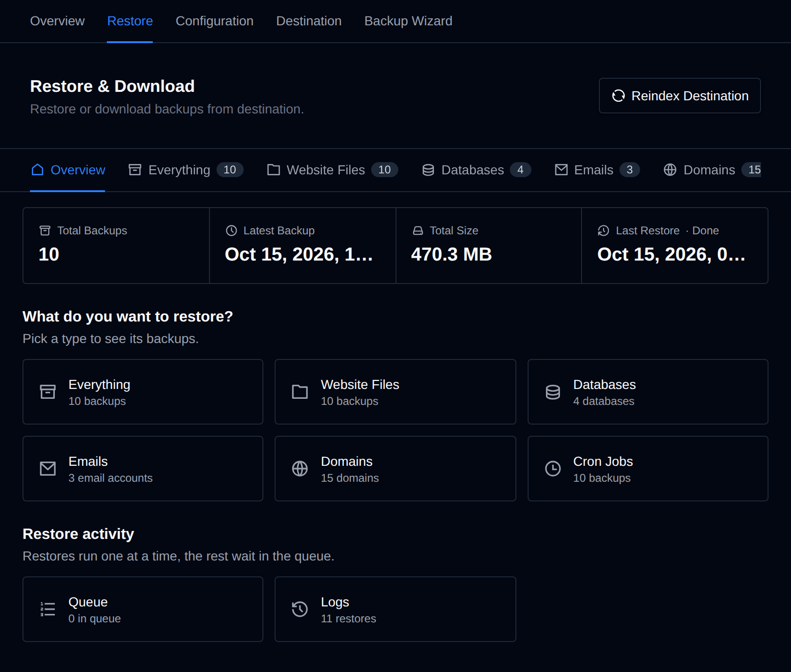The width and height of the screenshot is (791, 672).
Task: Open the Website Files sub-tab
Action: click(332, 170)
